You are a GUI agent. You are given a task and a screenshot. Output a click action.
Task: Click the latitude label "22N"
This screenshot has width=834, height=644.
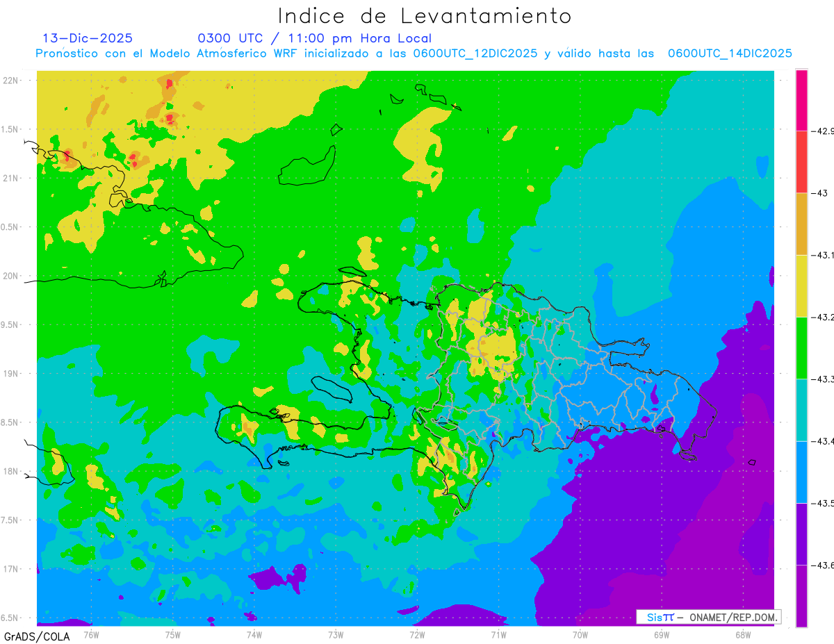[x=12, y=80]
